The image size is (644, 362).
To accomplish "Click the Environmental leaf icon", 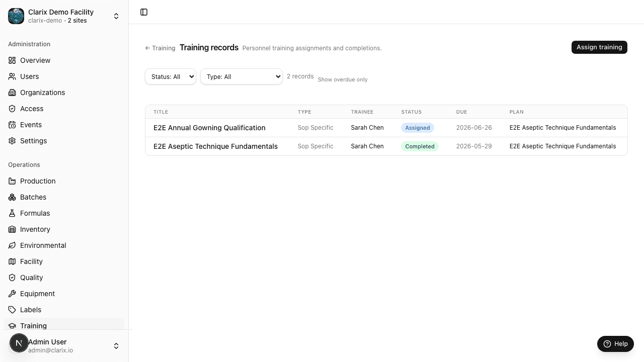I will pyautogui.click(x=12, y=245).
